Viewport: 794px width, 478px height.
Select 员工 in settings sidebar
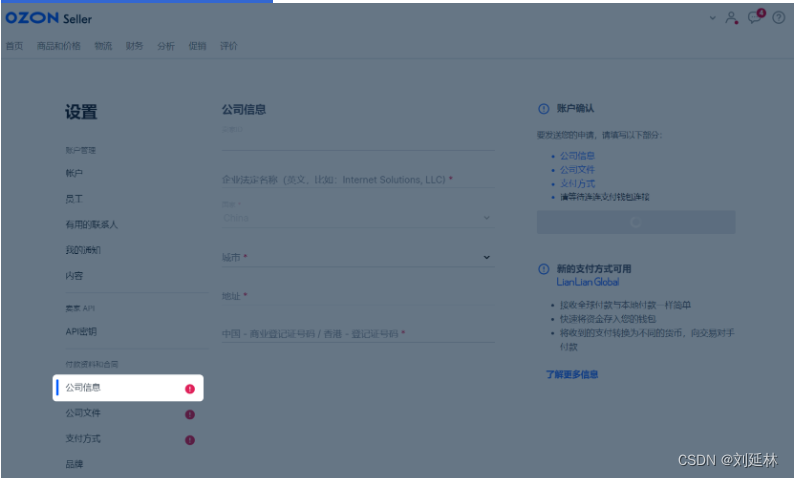click(74, 199)
